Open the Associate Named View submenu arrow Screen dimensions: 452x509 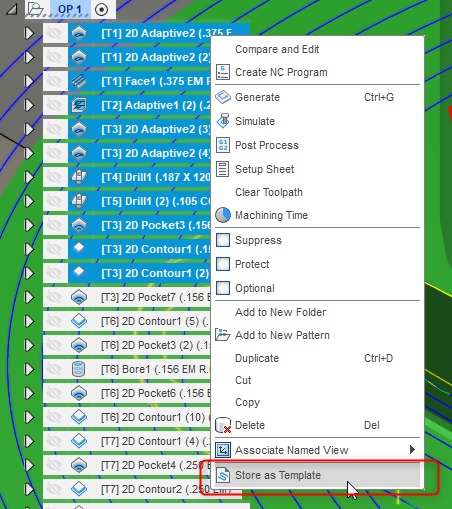tap(412, 450)
